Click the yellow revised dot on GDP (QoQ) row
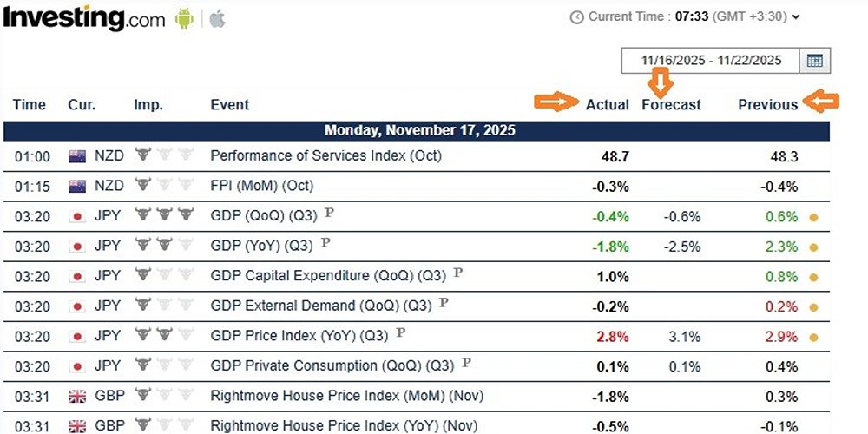The width and height of the screenshot is (868, 434). (813, 217)
